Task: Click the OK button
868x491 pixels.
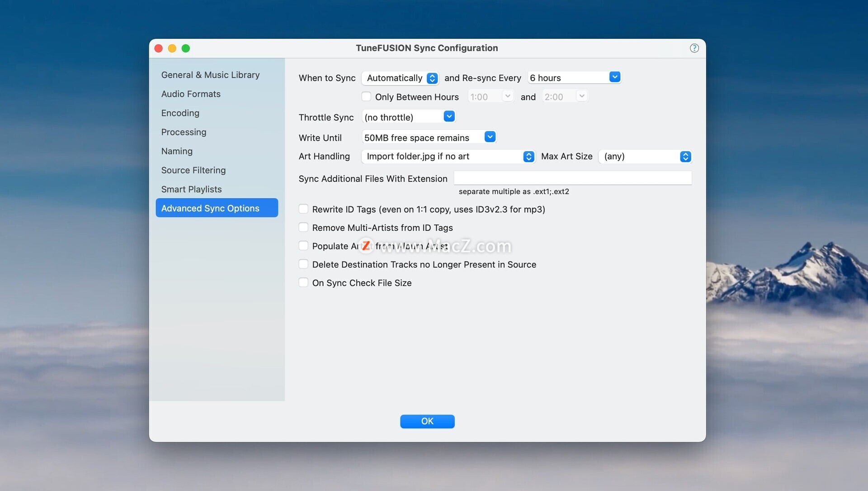Action: coord(427,421)
